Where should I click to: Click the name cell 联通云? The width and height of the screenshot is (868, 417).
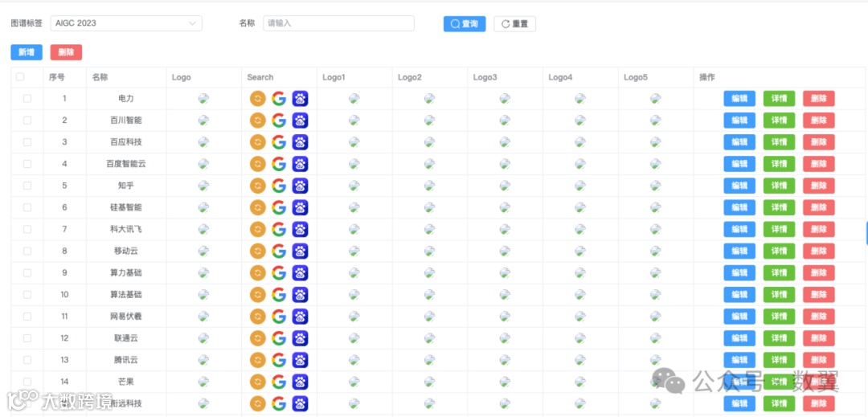pos(126,338)
